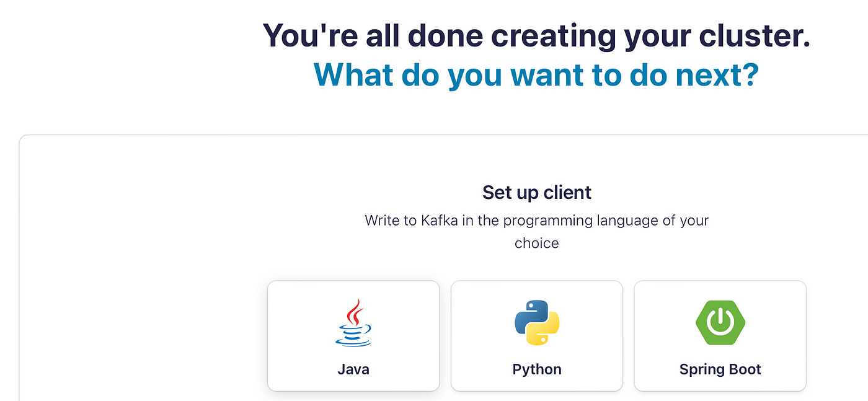Choose the Spring Boot power icon

click(x=720, y=322)
